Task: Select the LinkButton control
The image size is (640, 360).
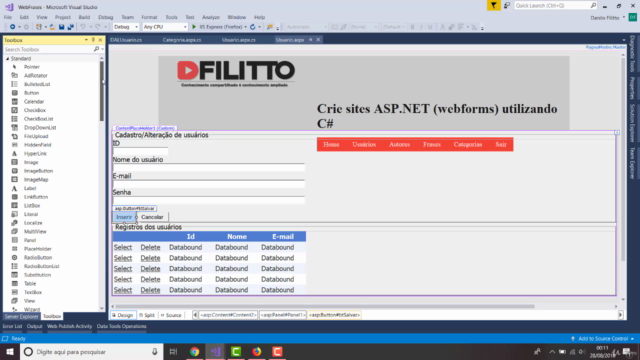Action: tap(36, 197)
